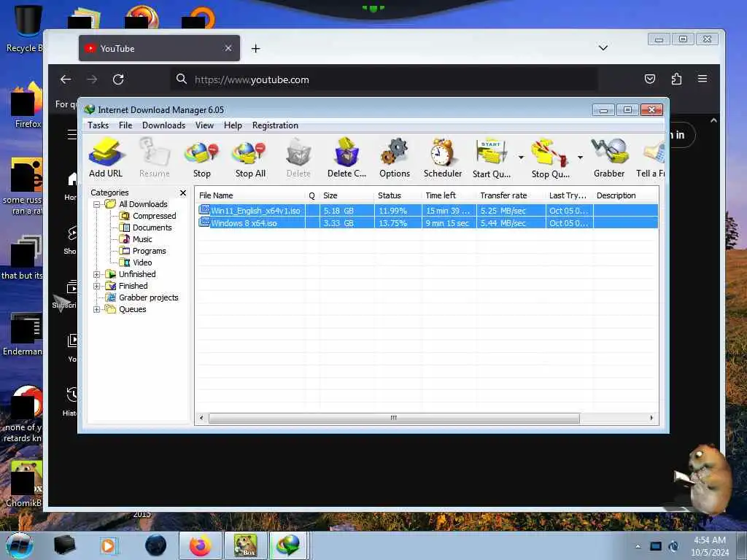Open Stop Queue dropdown arrow
The height and width of the screenshot is (560, 747).
(580, 157)
